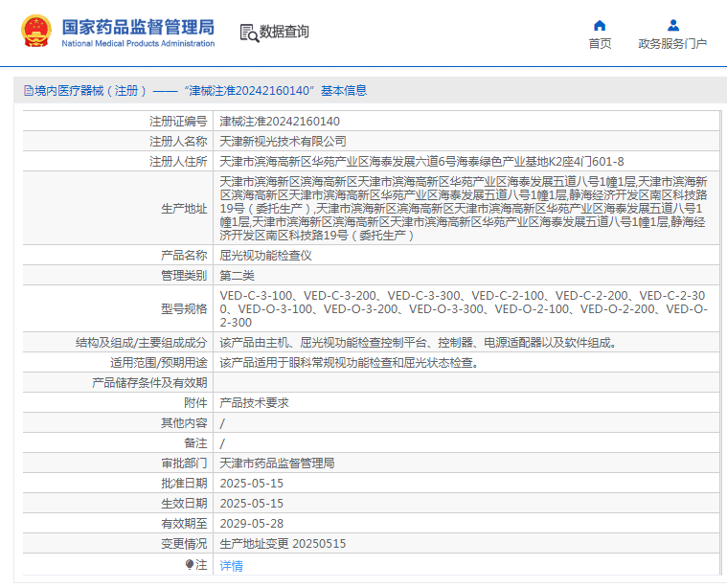The image size is (727, 588).
Task: Select 天津新视光技术有限公司 cell
Action: 283,142
